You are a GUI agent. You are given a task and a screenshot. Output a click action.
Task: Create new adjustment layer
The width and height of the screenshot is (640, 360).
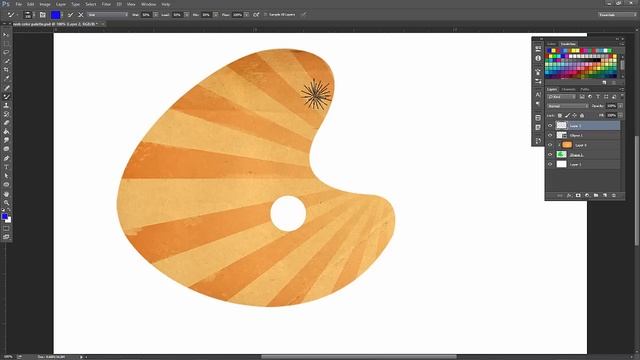587,196
